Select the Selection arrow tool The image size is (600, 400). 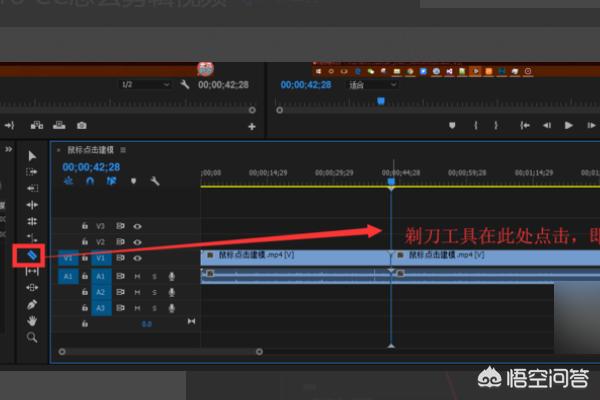click(x=32, y=155)
